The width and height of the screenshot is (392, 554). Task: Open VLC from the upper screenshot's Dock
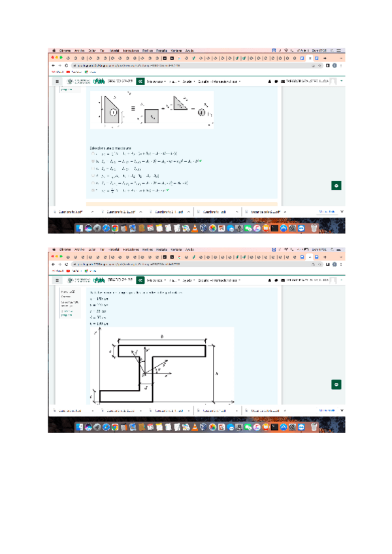tap(195, 228)
